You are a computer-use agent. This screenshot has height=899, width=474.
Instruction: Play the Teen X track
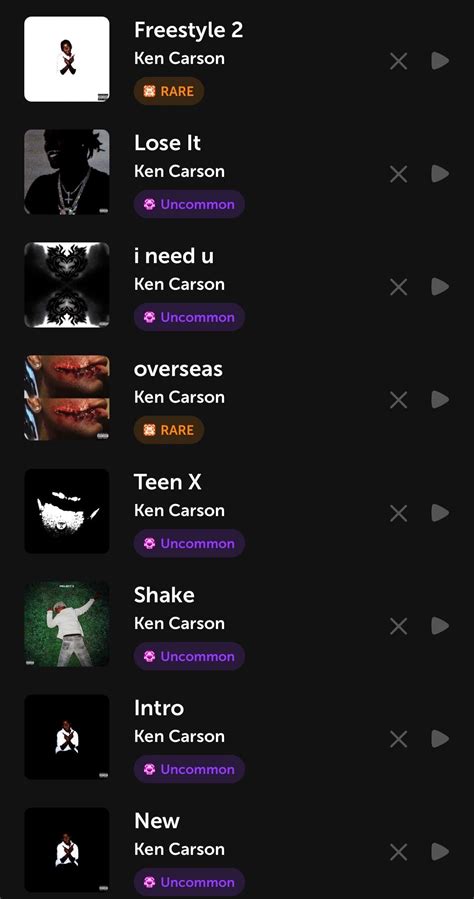[440, 513]
